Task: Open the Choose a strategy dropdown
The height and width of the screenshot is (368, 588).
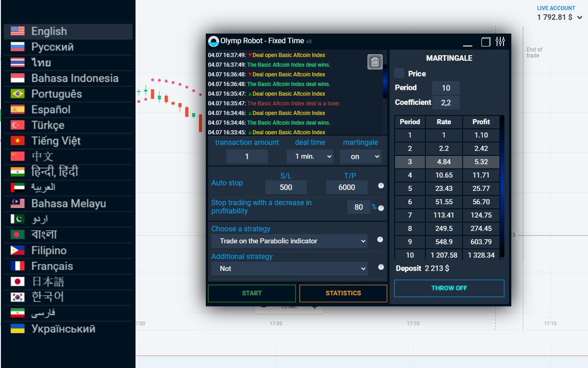Action: click(289, 241)
